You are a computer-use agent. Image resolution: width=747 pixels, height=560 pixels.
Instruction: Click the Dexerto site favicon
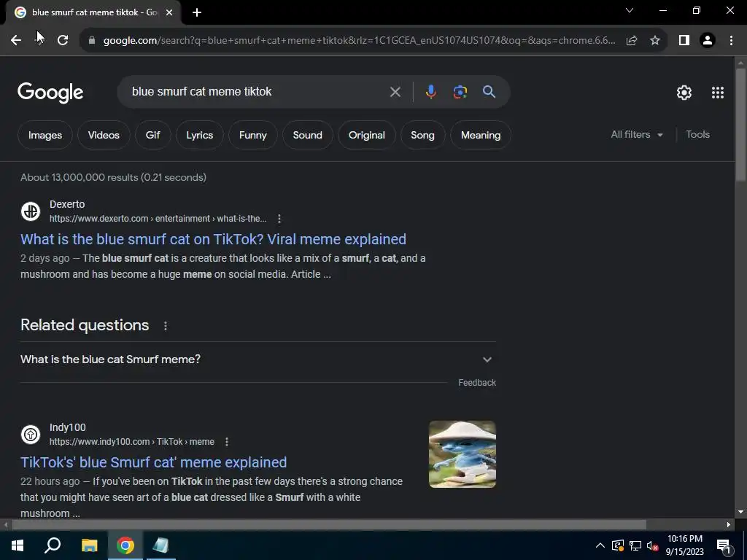pos(31,211)
